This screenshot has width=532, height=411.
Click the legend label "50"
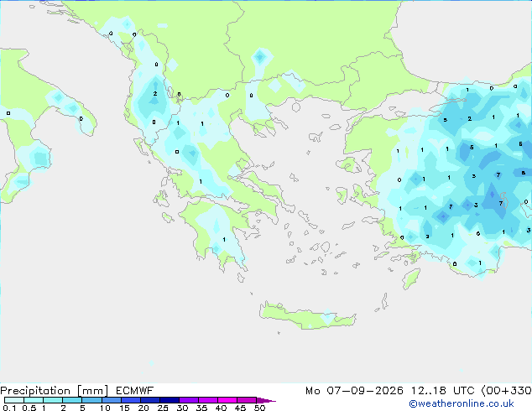pyautogui.click(x=259, y=408)
